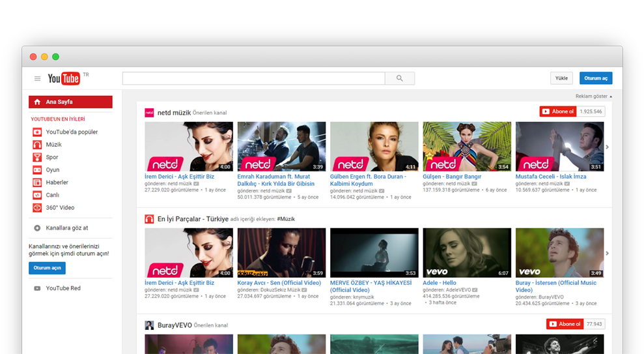Click the Oturum aç button in header
This screenshot has height=354, width=644.
pos(595,78)
